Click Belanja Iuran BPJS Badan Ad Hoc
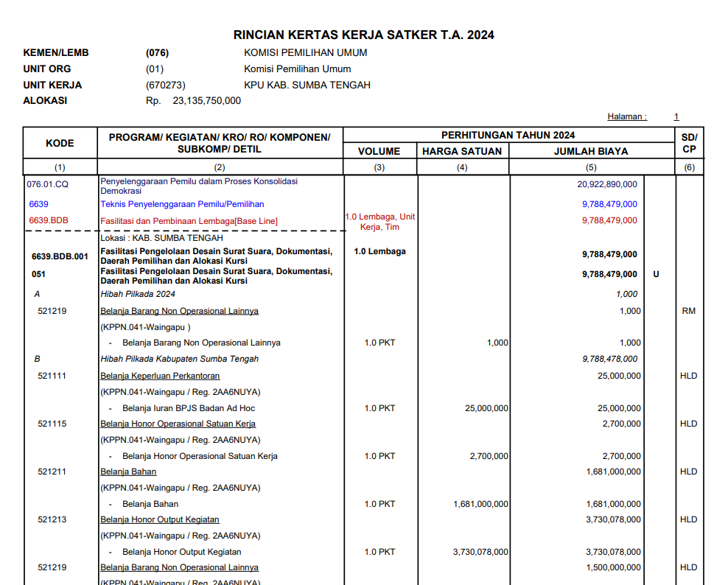The height and width of the screenshot is (585, 728). (x=189, y=408)
